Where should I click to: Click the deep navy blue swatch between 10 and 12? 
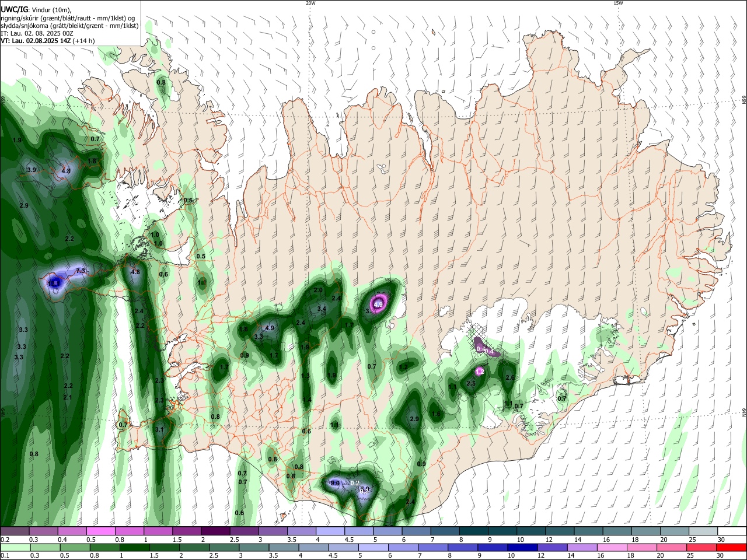[522, 548]
